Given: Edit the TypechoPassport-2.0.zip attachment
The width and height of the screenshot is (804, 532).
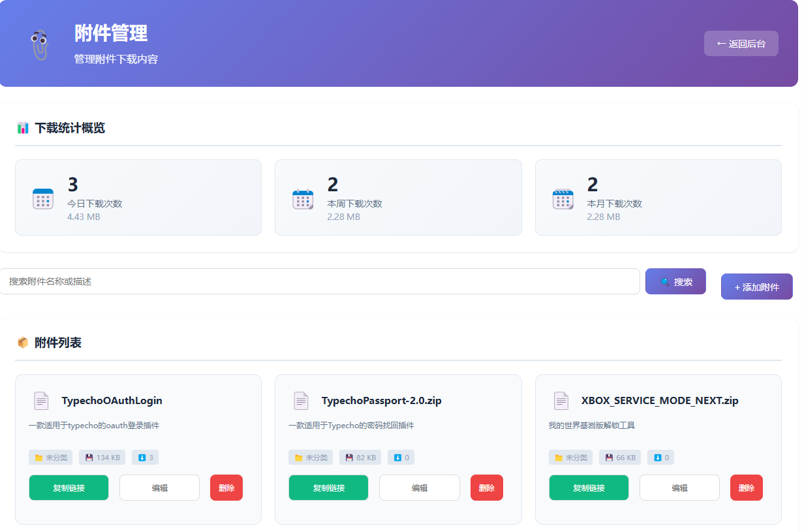Looking at the screenshot, I should tap(419, 488).
